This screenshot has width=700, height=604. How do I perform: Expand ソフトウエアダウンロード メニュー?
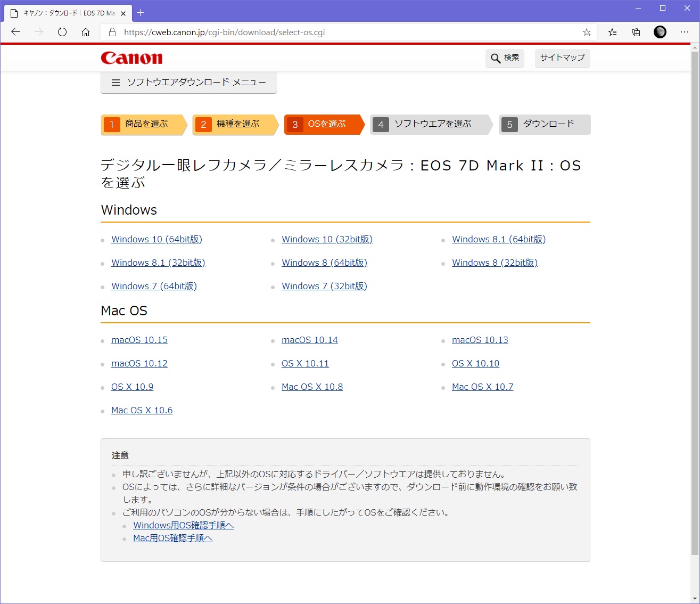tap(188, 83)
